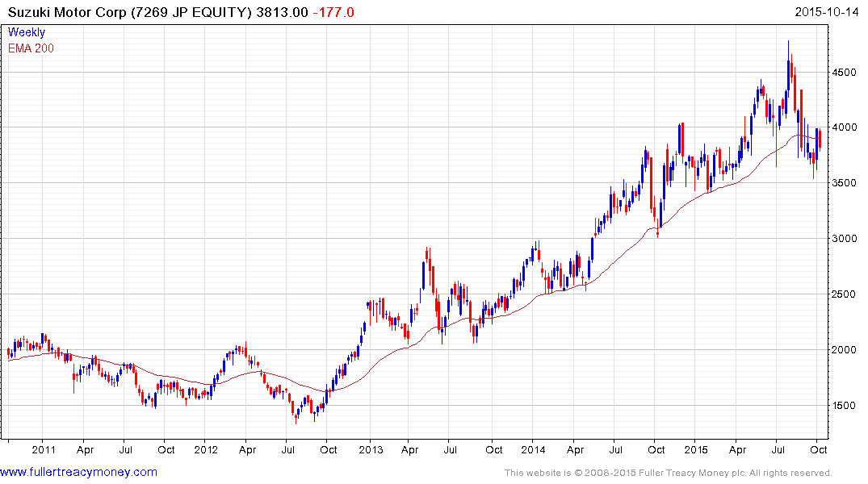This screenshot has width=868, height=484.
Task: Click the 4000 price axis label
Action: (x=845, y=127)
